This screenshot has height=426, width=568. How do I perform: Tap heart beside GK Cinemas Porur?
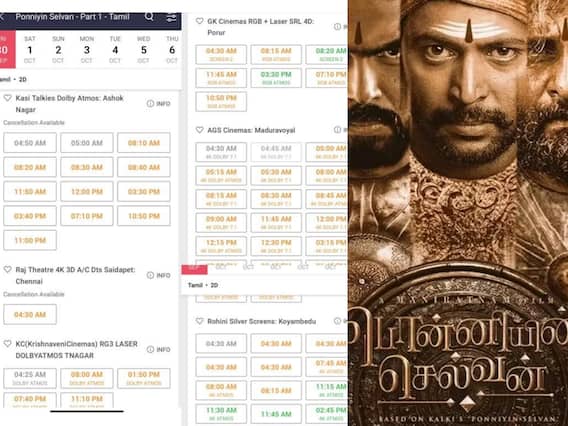click(x=200, y=21)
